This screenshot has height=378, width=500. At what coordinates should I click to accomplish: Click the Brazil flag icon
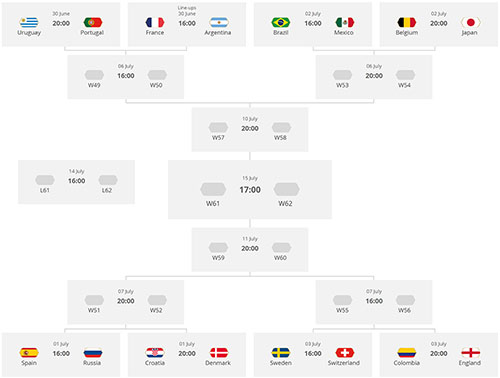(281, 23)
